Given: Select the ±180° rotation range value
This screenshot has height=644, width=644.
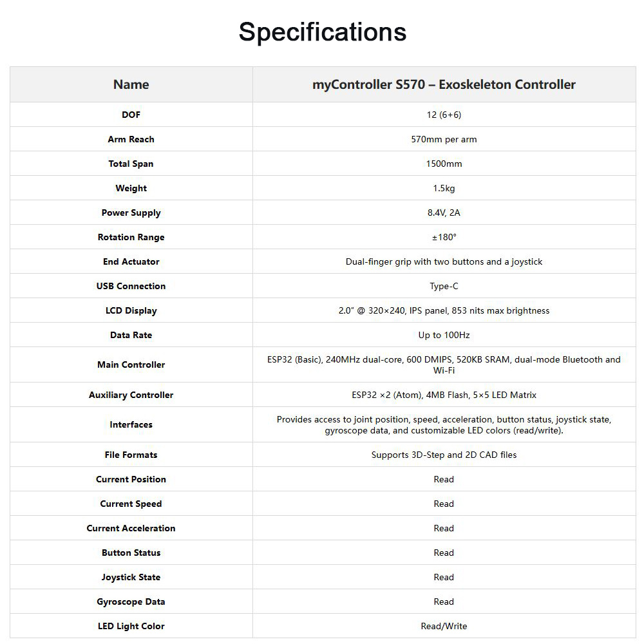Looking at the screenshot, I should tap(444, 237).
